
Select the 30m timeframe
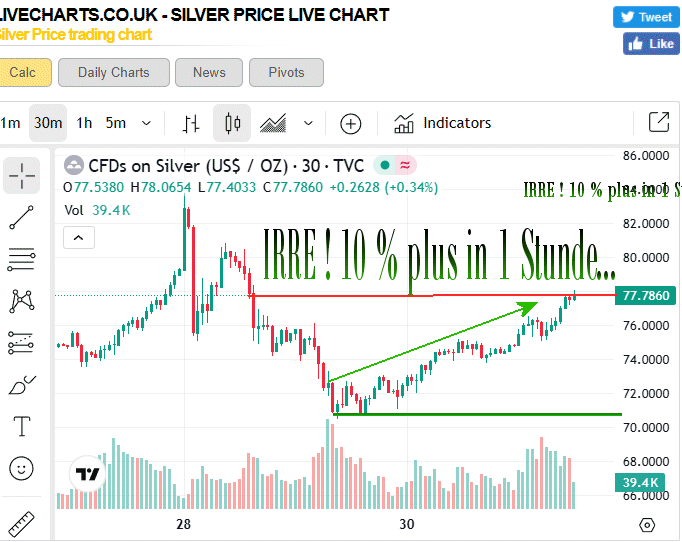(x=48, y=123)
